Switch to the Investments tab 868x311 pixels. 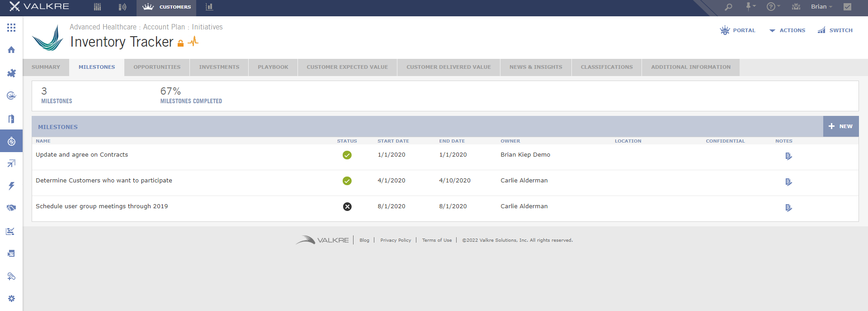219,67
